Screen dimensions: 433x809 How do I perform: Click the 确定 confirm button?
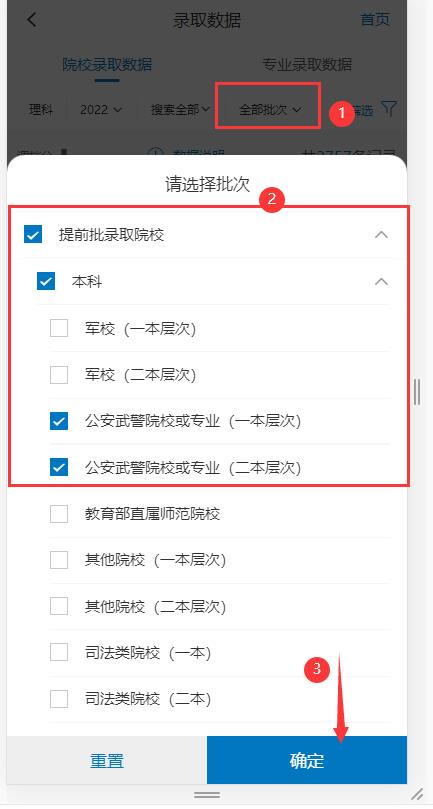(307, 761)
